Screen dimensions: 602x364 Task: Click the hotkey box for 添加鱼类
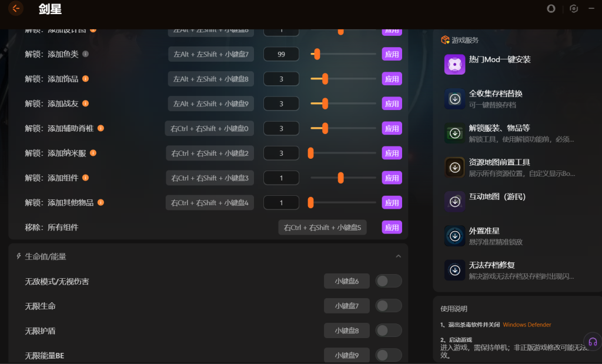click(x=211, y=54)
